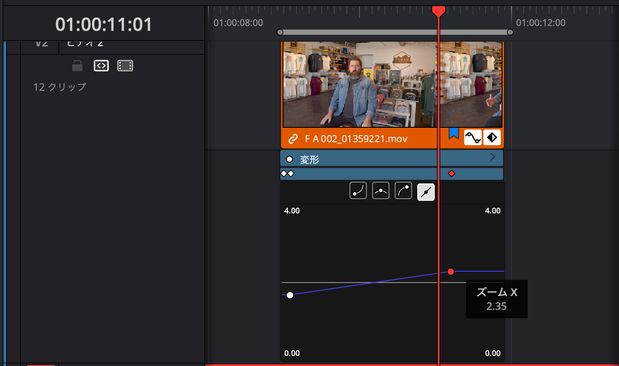Select the red curve keyframe point
Screen dimensions: 619x366
pos(451,272)
